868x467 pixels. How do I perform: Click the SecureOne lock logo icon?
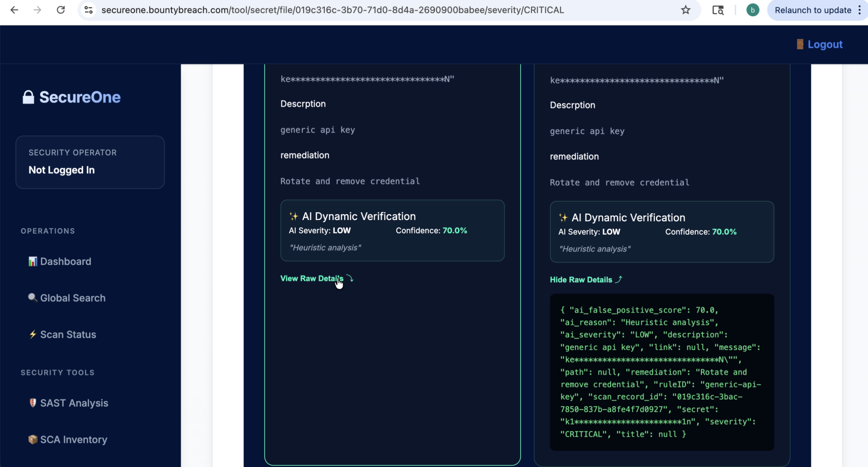pos(28,97)
